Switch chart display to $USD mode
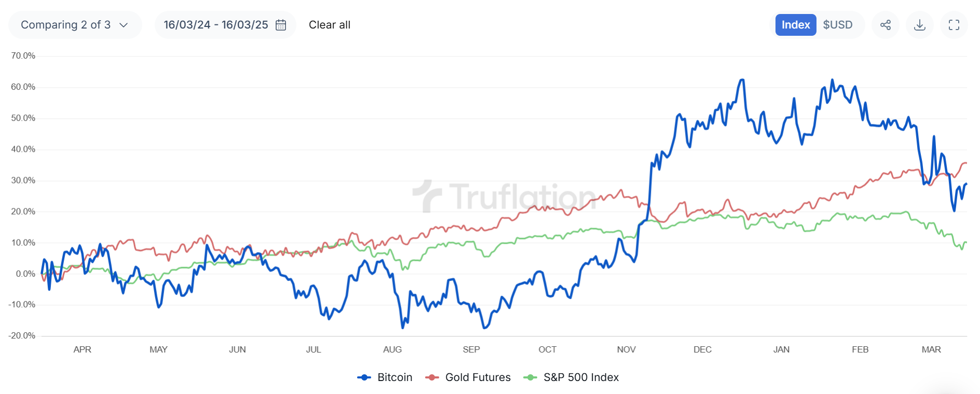This screenshot has width=980, height=394. coord(837,24)
